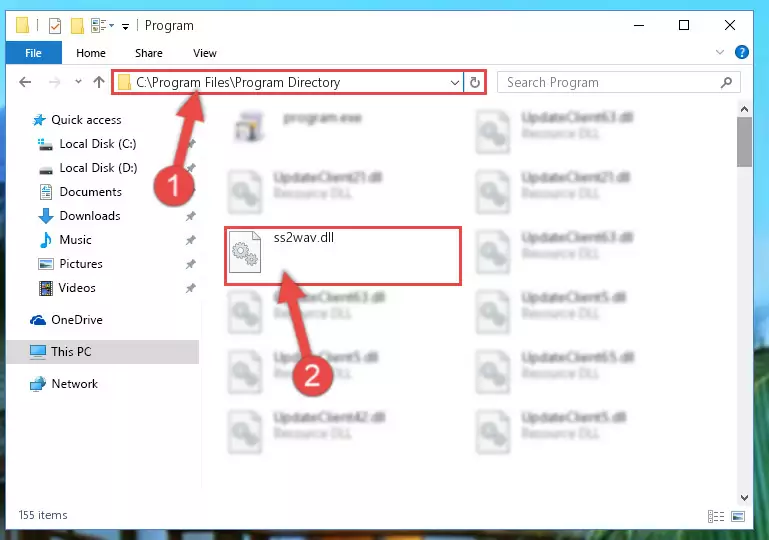Click the Videos film strip icon
Viewport: 769px width, 540px height.
click(x=46, y=288)
